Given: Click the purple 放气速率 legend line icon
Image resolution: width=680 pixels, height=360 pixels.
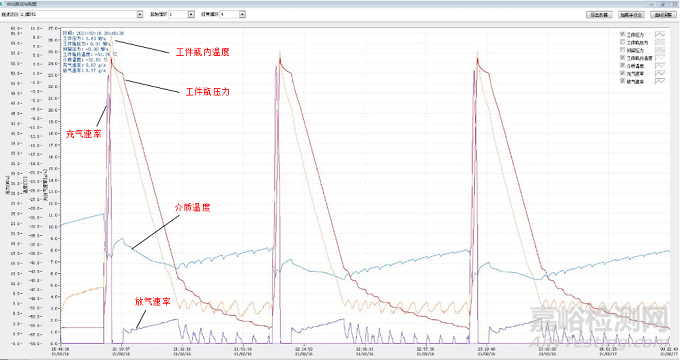Looking at the screenshot, I should pos(659,81).
